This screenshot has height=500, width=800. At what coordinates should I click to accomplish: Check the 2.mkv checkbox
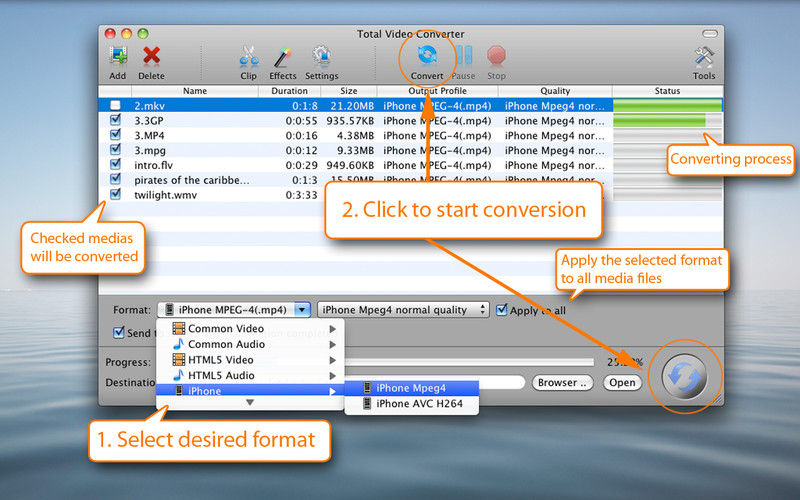pyautogui.click(x=115, y=105)
